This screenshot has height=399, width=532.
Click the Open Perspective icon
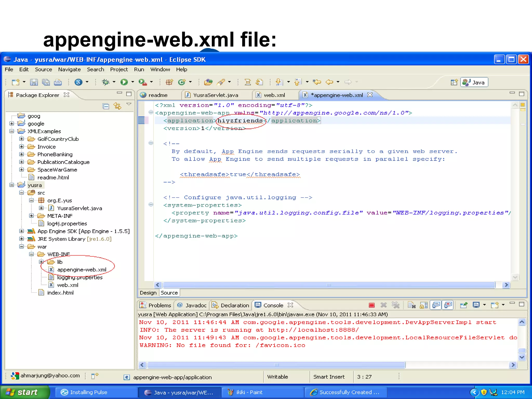454,82
